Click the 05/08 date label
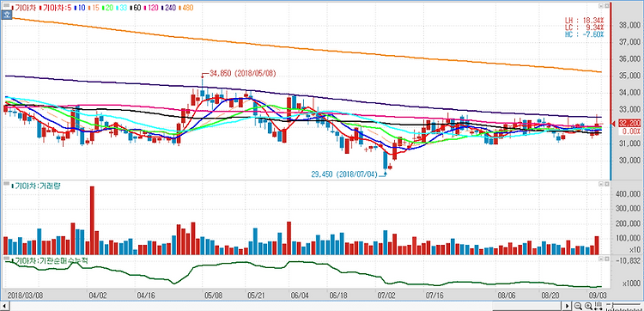 coord(214,295)
